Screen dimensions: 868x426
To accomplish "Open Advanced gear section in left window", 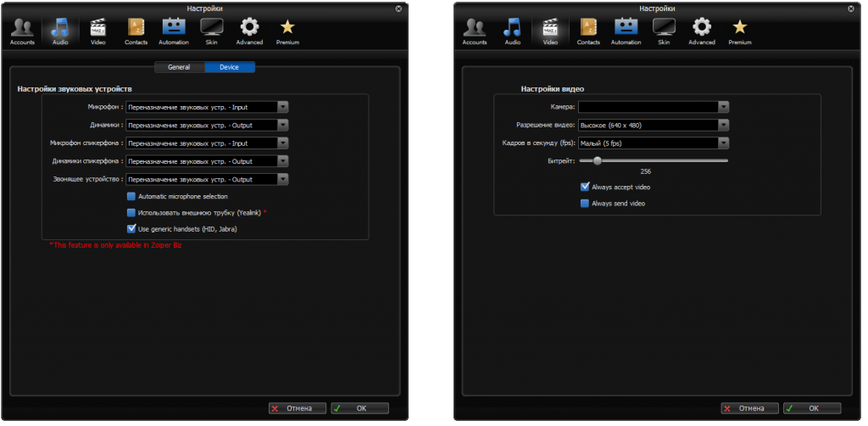I will point(249,32).
